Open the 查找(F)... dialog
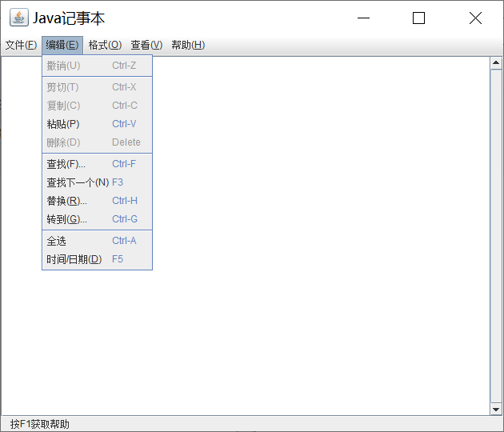This screenshot has width=504, height=432. 97,164
